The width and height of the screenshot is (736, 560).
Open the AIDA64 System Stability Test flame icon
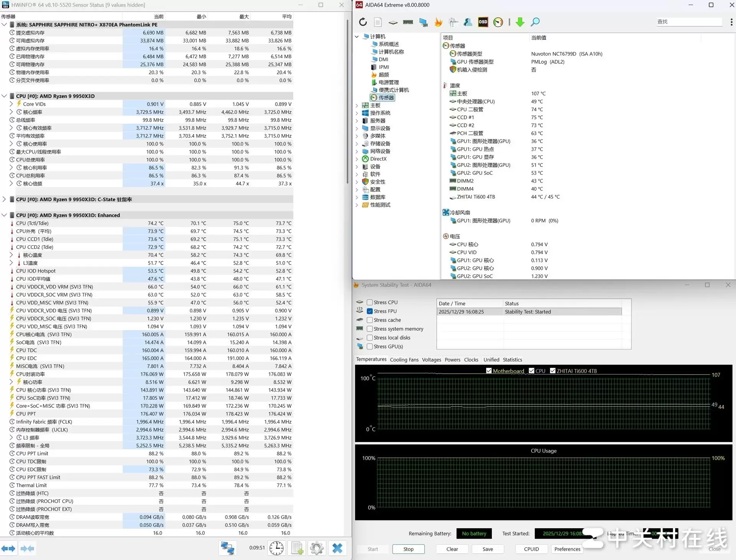(x=438, y=22)
